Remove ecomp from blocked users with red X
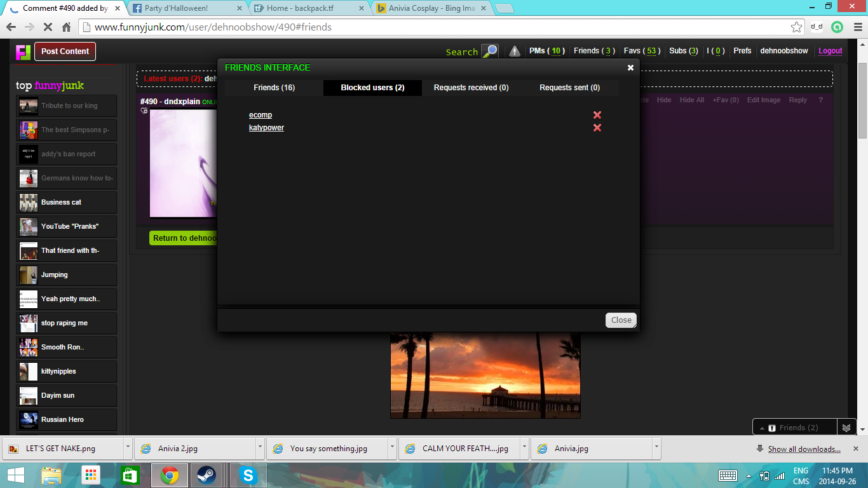Image resolution: width=868 pixels, height=488 pixels. pyautogui.click(x=597, y=115)
